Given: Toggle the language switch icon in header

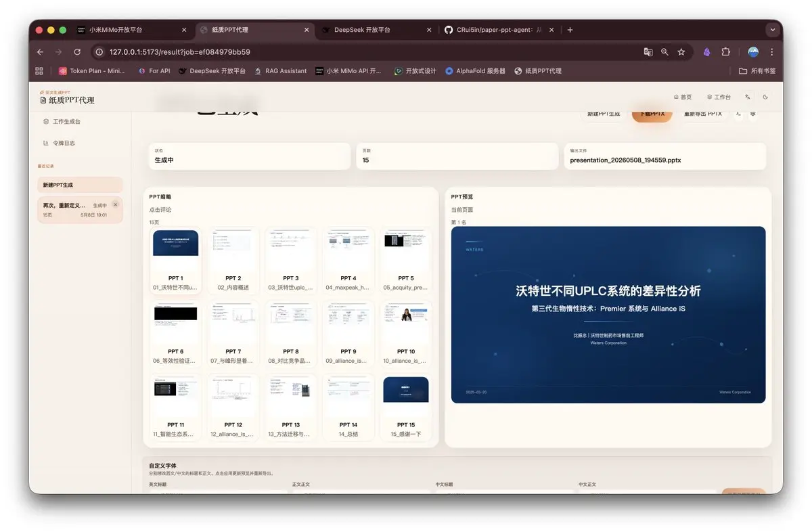Looking at the screenshot, I should pyautogui.click(x=748, y=97).
